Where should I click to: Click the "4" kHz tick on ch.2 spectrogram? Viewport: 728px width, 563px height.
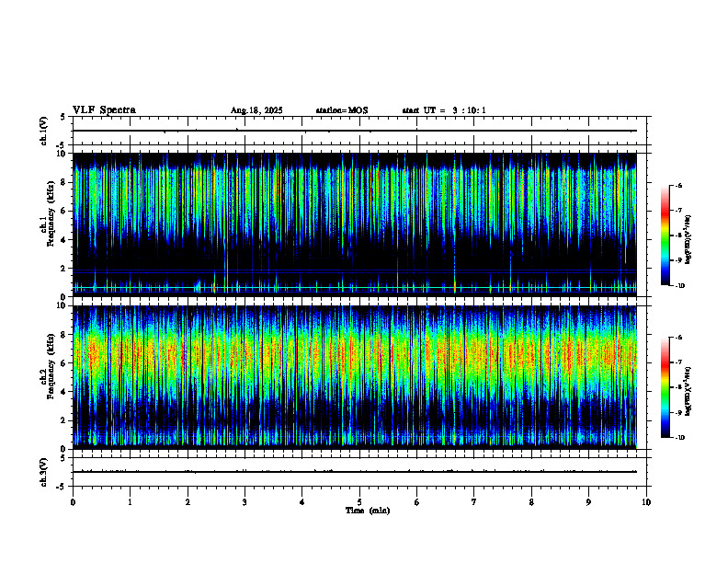click(x=64, y=392)
